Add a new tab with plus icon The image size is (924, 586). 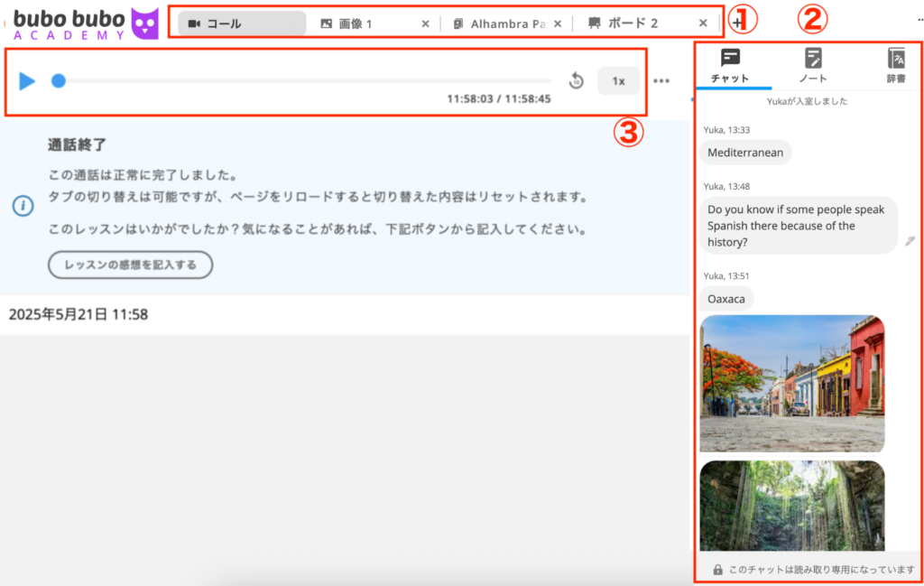coord(738,23)
